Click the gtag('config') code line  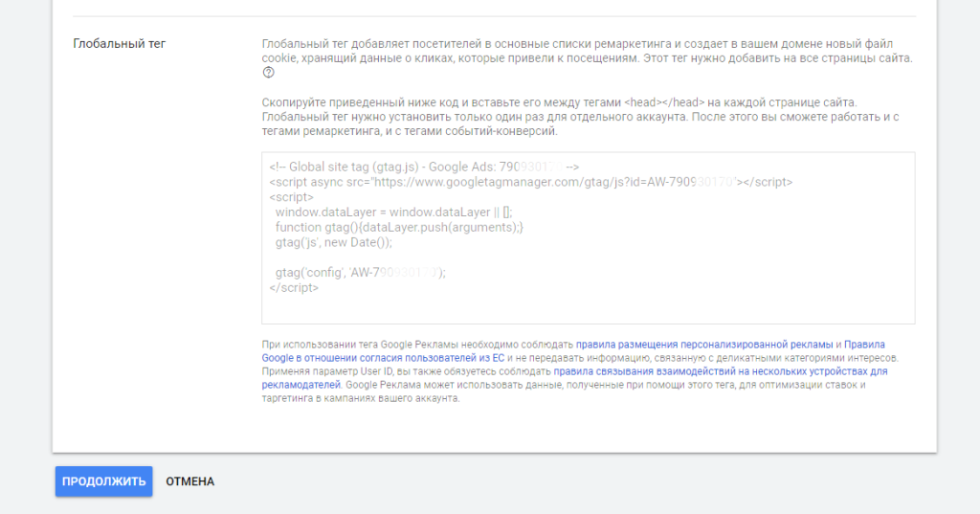tap(360, 272)
